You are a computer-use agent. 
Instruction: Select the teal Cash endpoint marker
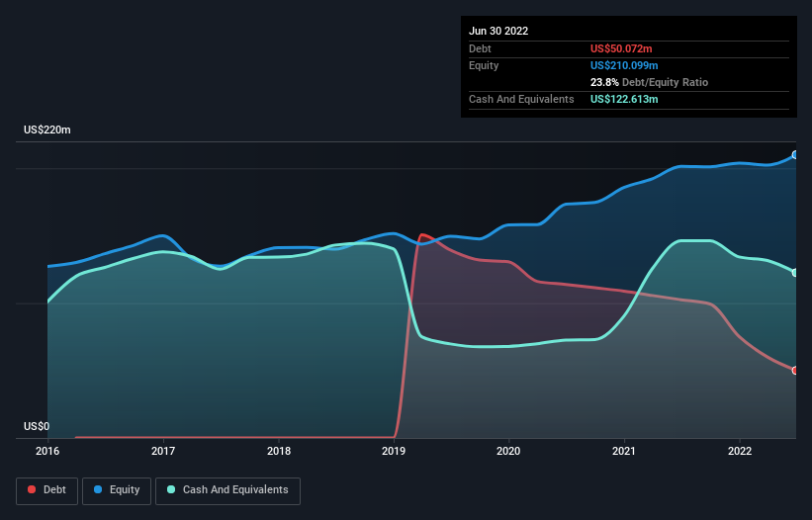click(x=795, y=273)
